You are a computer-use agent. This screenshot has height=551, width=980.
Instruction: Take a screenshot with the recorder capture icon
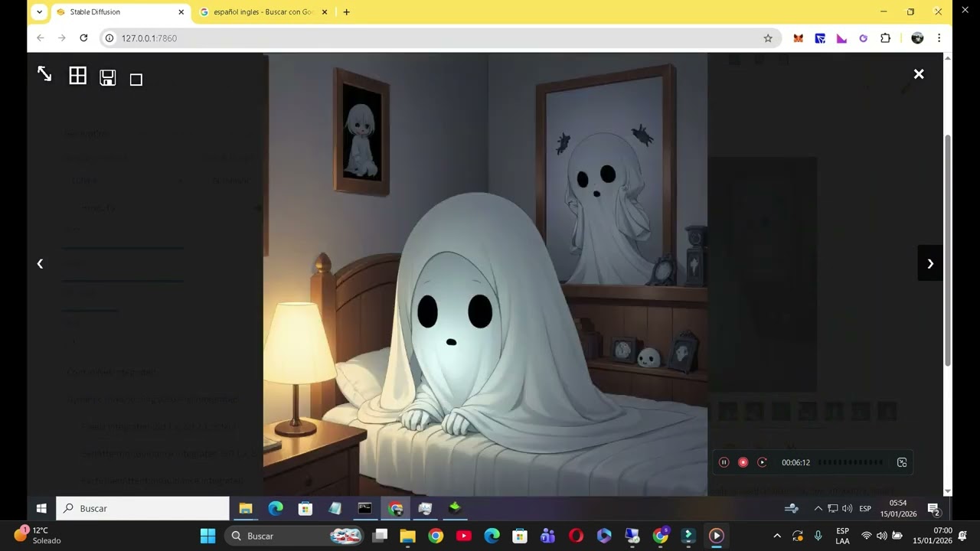[x=902, y=462]
